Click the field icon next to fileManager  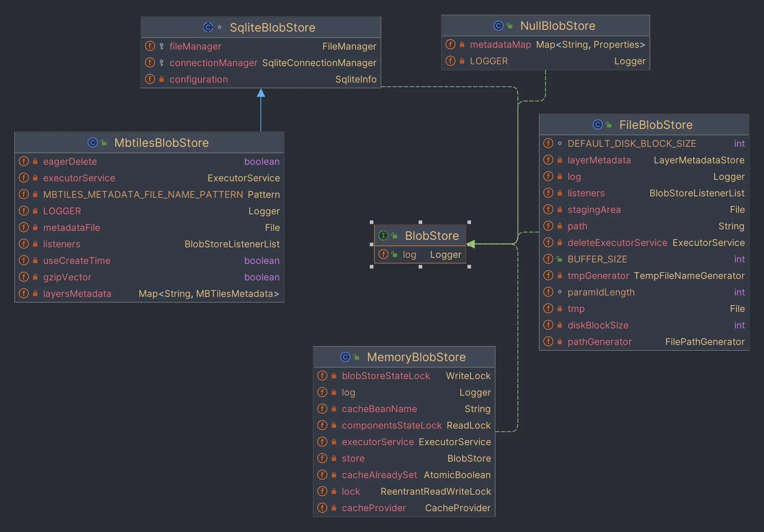pos(150,46)
